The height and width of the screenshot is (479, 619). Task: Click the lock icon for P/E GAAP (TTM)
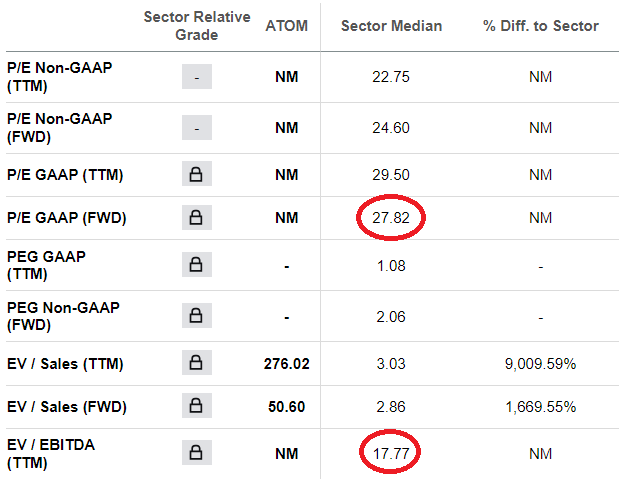click(196, 175)
